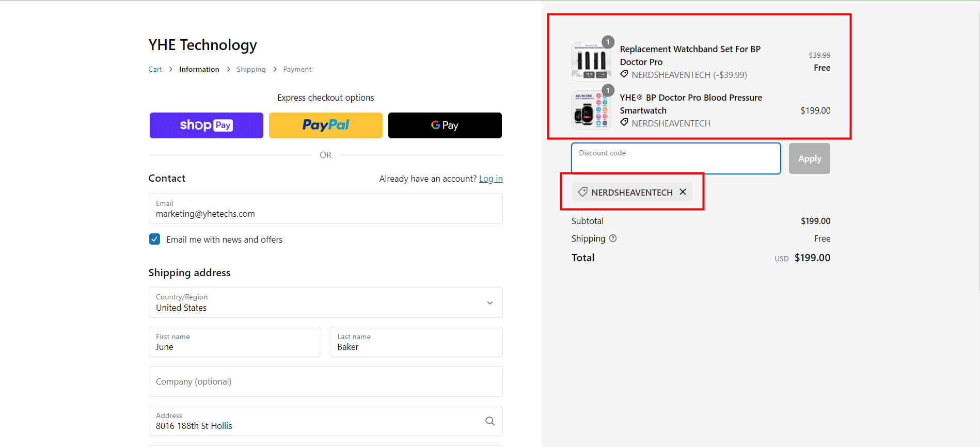Click the Discount code input field
This screenshot has height=447, width=980.
pyautogui.click(x=676, y=158)
